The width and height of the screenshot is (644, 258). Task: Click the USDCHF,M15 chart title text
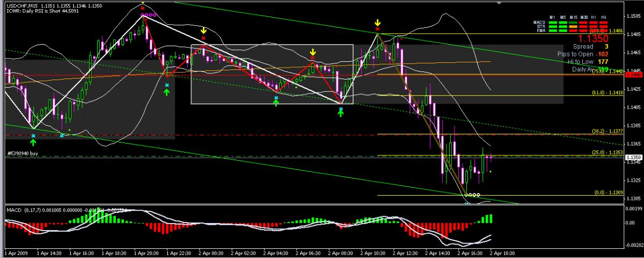[22, 5]
